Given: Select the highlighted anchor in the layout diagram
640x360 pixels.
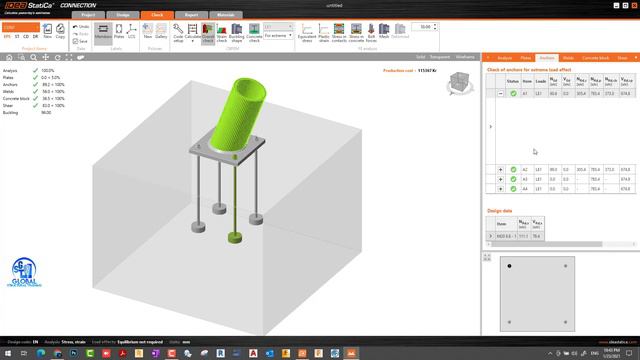Looking at the screenshot, I should click(509, 266).
